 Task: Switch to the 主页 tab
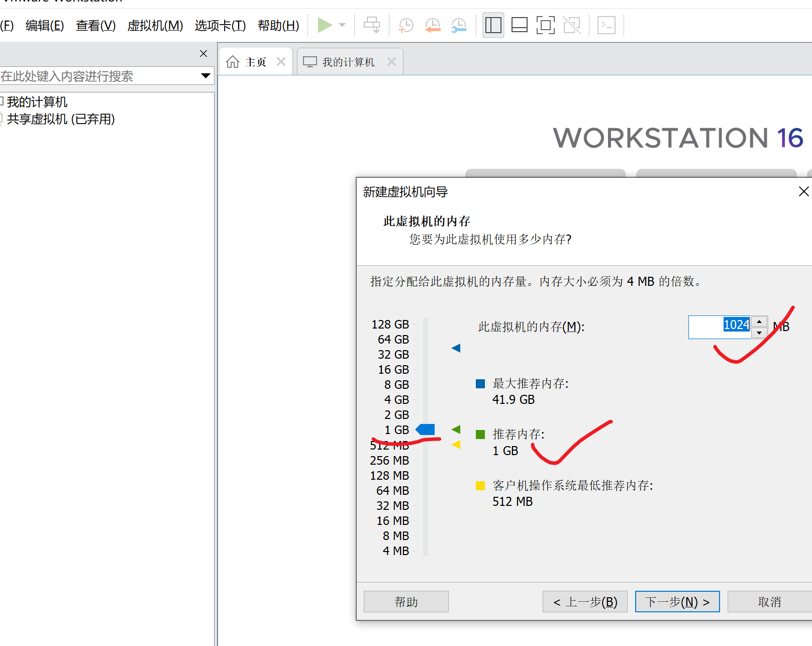point(256,62)
